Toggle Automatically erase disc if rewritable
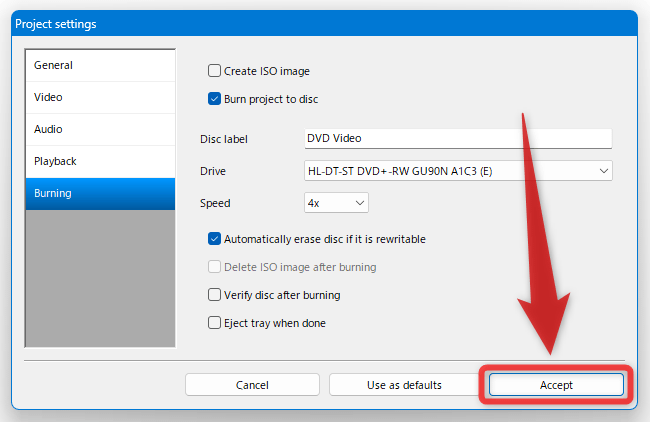The width and height of the screenshot is (650, 422). [x=214, y=239]
